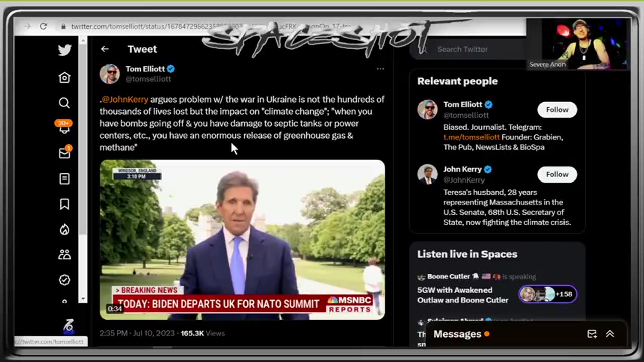644x362 pixels.
Task: Follow Tom Elliott in Relevant people
Action: pyautogui.click(x=557, y=109)
